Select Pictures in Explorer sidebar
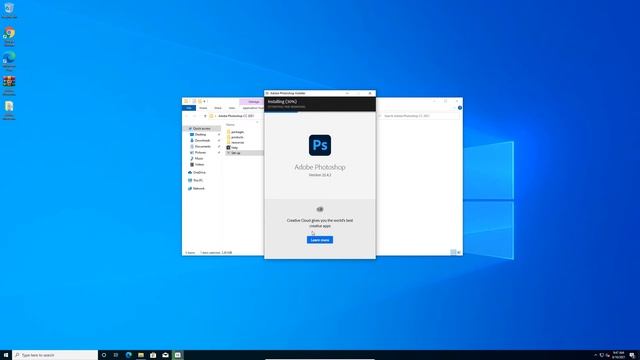Screen dimensions: 640x360 point(200,152)
